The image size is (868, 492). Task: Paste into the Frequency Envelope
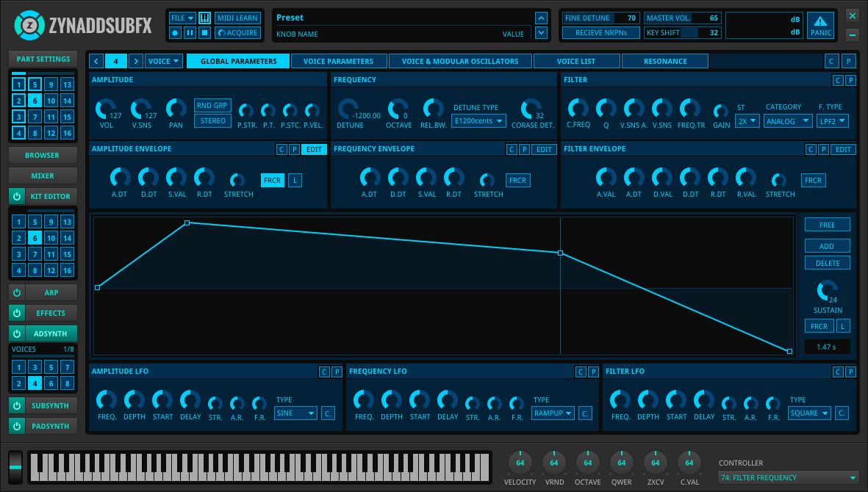click(524, 149)
